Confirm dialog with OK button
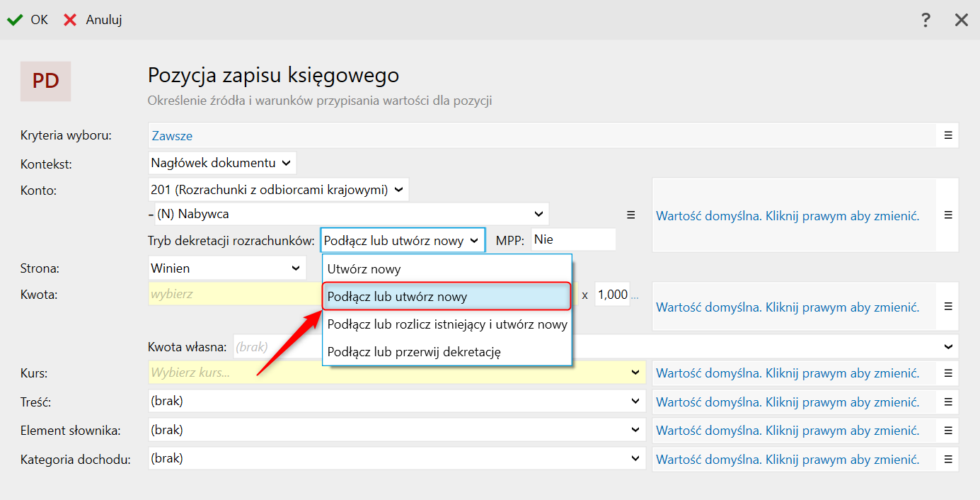The width and height of the screenshot is (980, 500). coord(28,20)
